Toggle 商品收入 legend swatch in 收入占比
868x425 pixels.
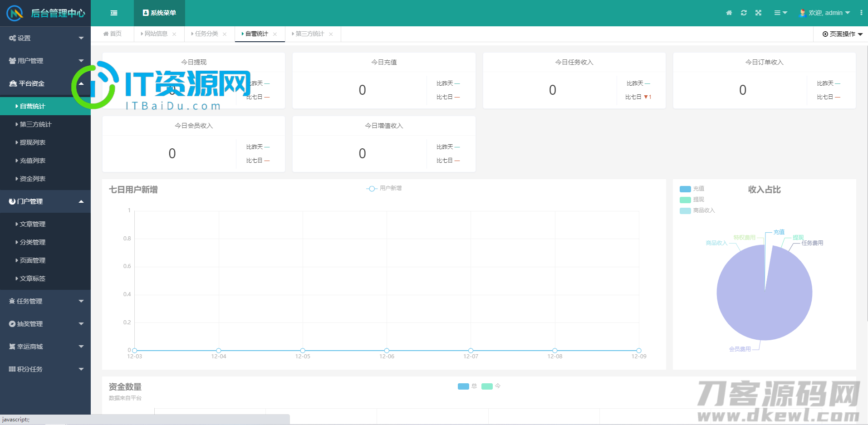(685, 211)
